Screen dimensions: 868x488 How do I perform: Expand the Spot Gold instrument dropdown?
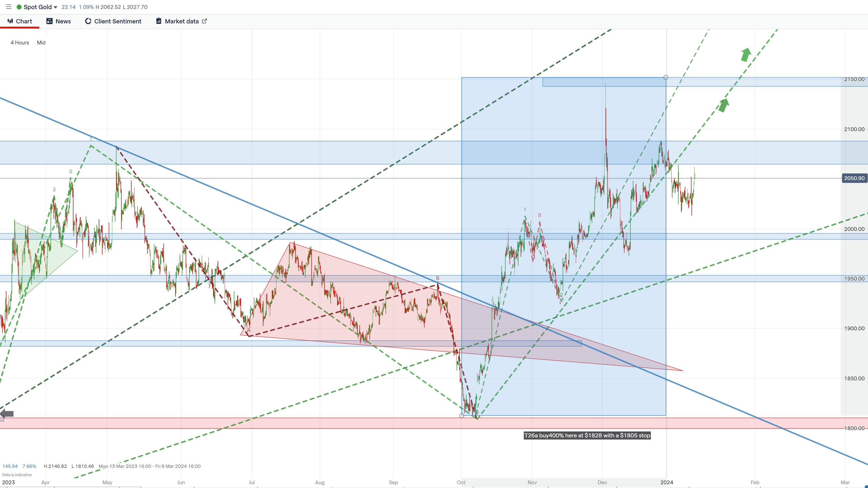[56, 8]
